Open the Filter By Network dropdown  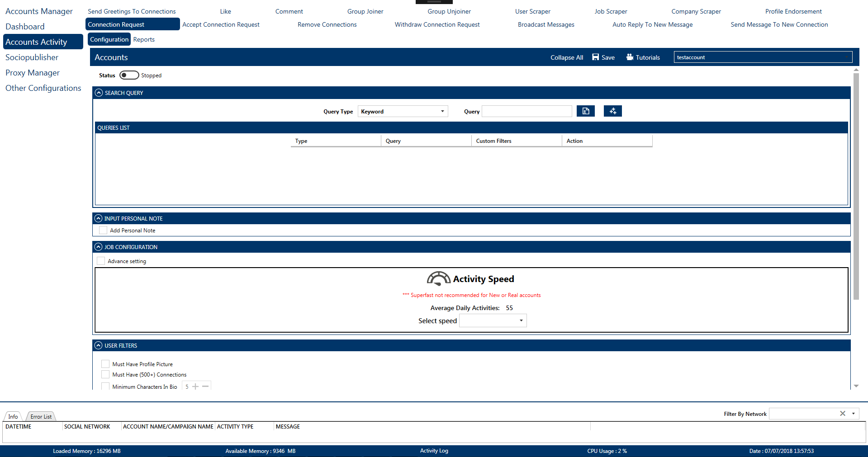click(x=853, y=414)
